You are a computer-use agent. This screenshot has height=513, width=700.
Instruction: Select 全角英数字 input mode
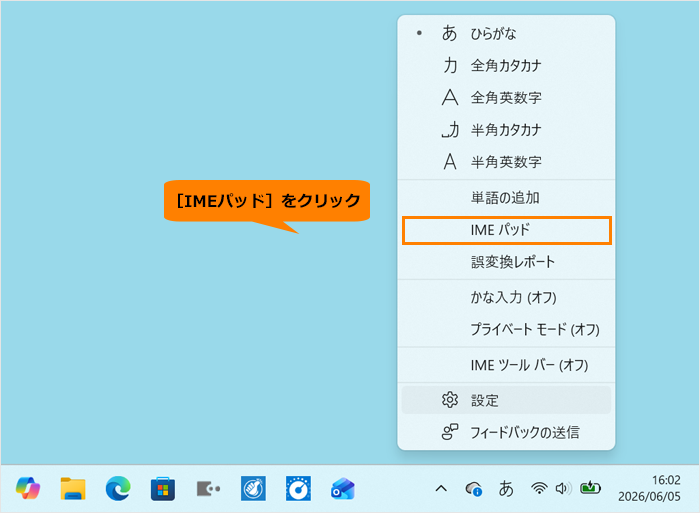tap(506, 98)
